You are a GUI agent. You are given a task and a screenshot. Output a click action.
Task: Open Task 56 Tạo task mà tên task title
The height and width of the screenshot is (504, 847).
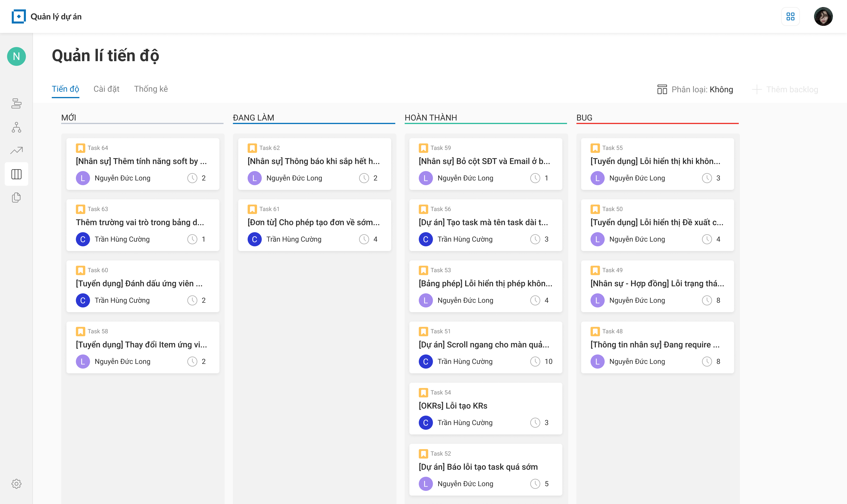[x=483, y=222]
